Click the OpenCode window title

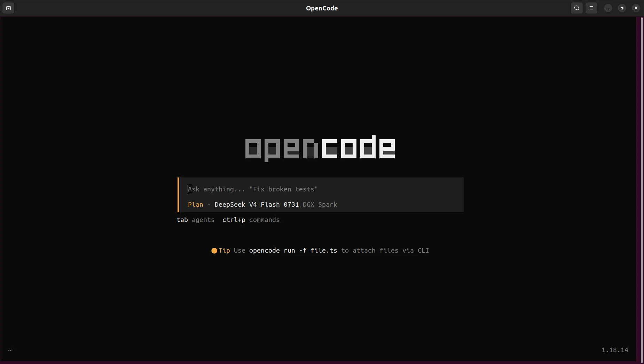click(322, 8)
